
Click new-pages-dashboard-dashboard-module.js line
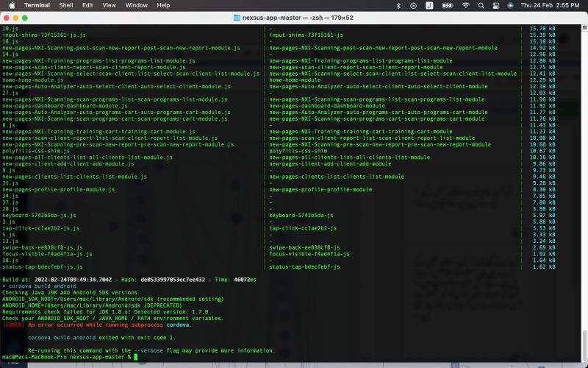click(x=65, y=106)
